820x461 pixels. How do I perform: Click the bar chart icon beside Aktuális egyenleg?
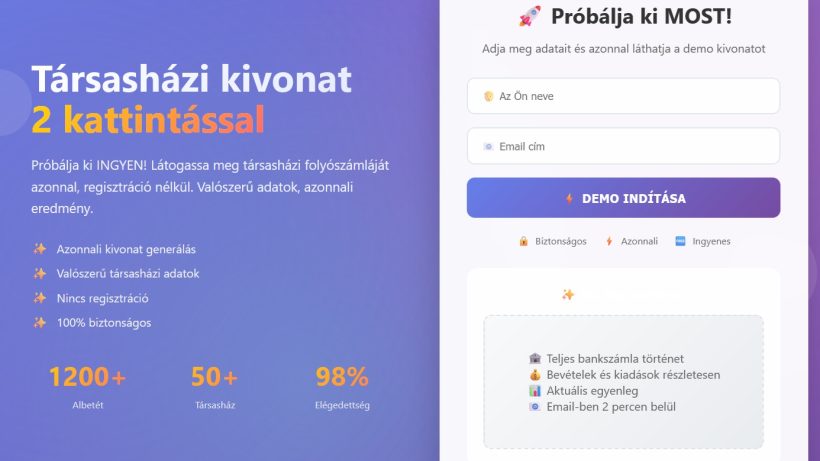(534, 390)
